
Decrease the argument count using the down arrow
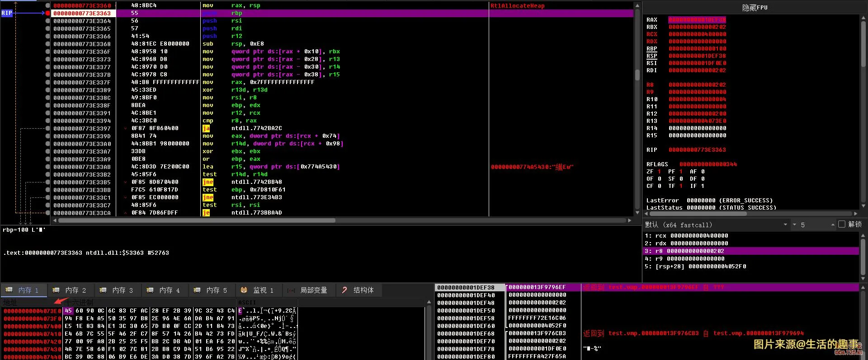794,225
